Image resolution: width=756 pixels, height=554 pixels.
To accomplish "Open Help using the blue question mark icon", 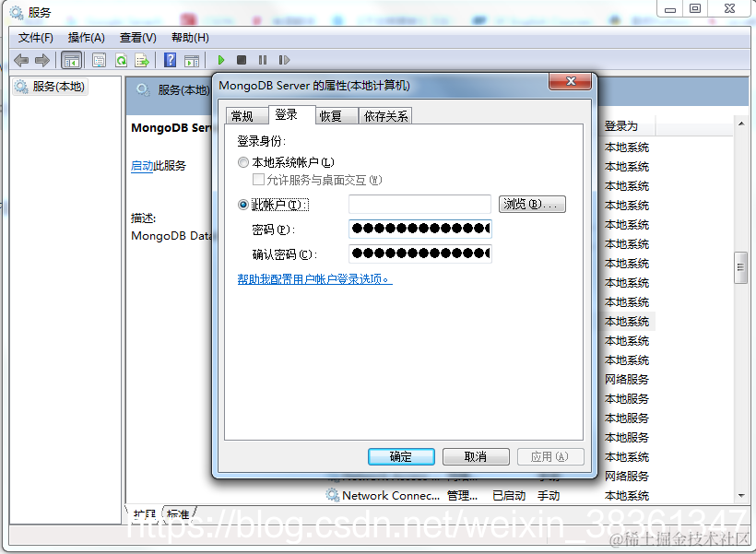I will [x=170, y=60].
